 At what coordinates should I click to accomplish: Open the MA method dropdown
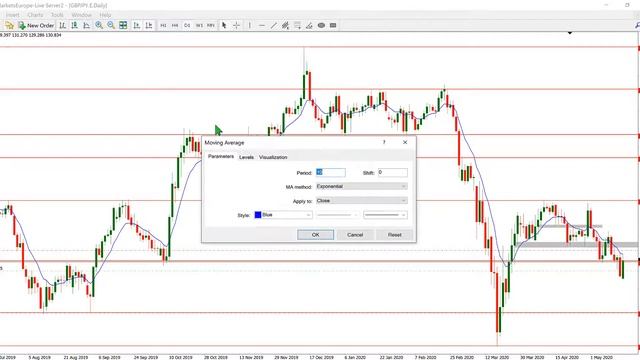coord(362,187)
